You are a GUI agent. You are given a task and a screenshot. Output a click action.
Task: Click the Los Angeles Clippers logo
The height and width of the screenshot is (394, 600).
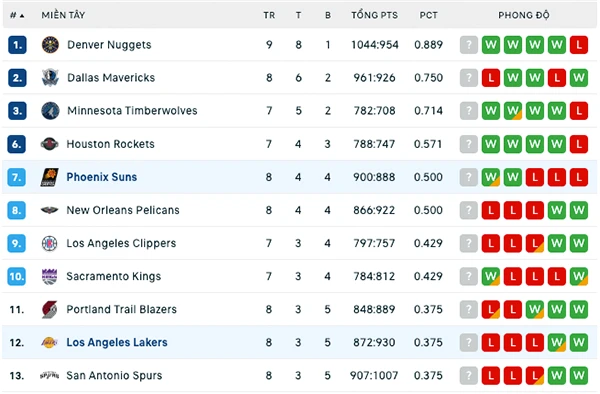(49, 243)
